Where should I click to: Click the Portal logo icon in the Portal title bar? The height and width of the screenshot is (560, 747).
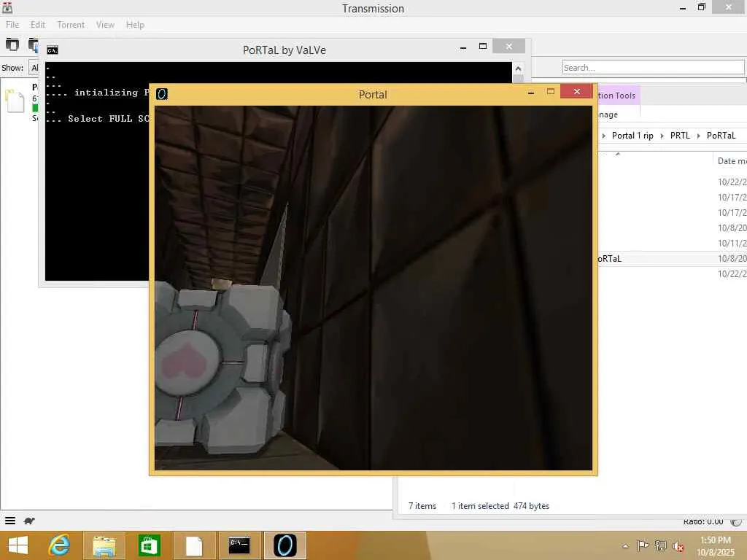tap(162, 94)
